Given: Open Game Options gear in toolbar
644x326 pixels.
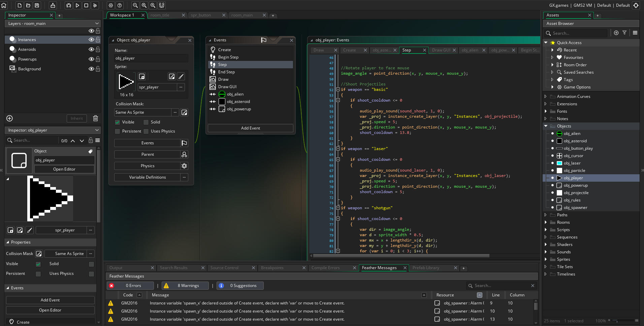Looking at the screenshot, I should (x=111, y=5).
